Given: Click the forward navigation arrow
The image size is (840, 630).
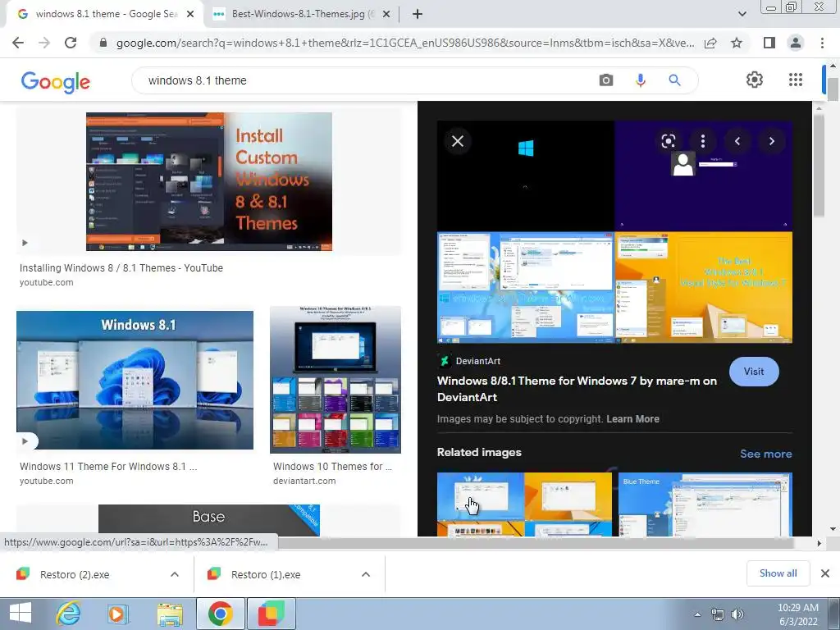Looking at the screenshot, I should click(44, 43).
